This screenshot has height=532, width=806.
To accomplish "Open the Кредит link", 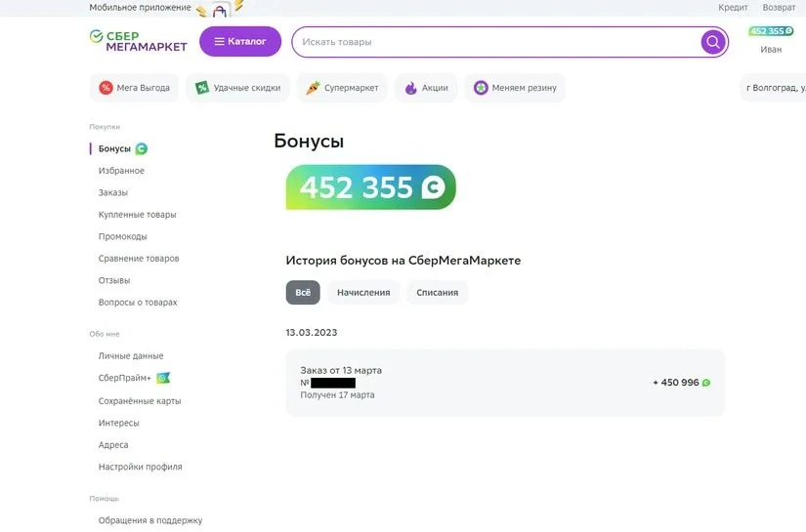I will click(733, 8).
